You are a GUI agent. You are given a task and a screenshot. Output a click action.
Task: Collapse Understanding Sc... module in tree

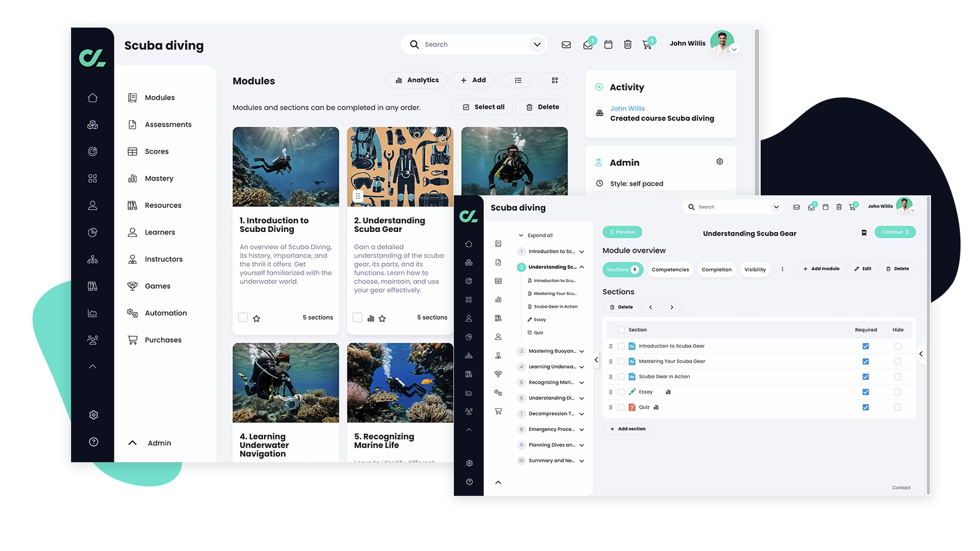[x=582, y=267]
